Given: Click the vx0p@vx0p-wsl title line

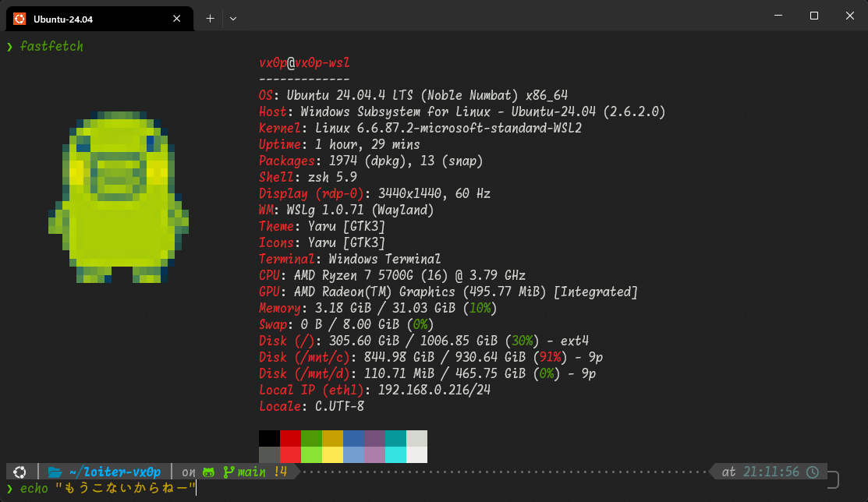Looking at the screenshot, I should 304,62.
